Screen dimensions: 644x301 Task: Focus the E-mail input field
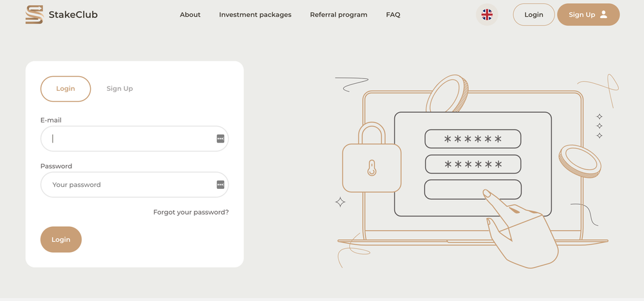[129, 139]
